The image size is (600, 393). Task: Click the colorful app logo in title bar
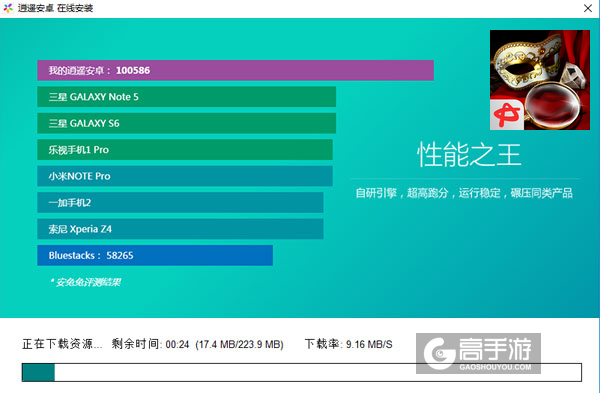(x=8, y=8)
